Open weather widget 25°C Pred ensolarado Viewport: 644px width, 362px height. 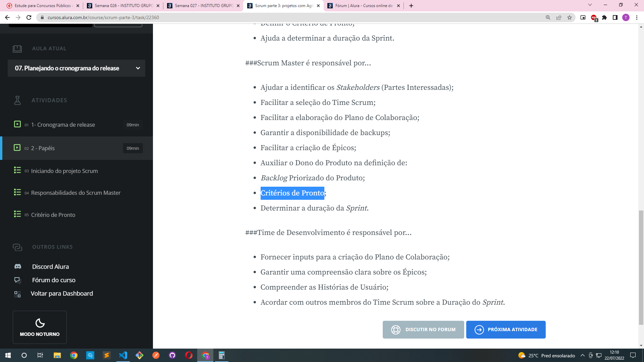click(x=546, y=355)
